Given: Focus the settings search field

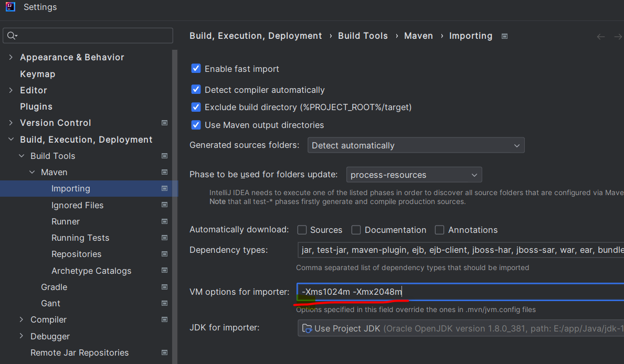Looking at the screenshot, I should (x=88, y=36).
